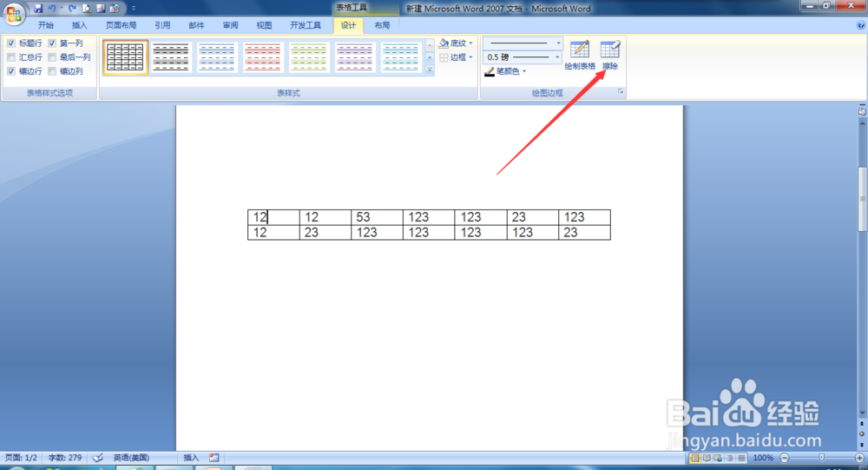Open the Office button menu
The height and width of the screenshot is (470, 868).
coord(15,15)
